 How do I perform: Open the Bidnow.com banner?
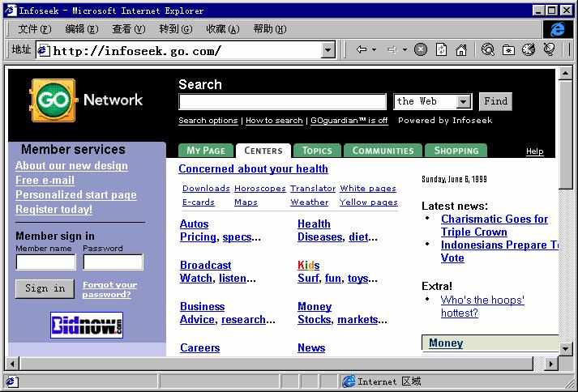point(87,325)
